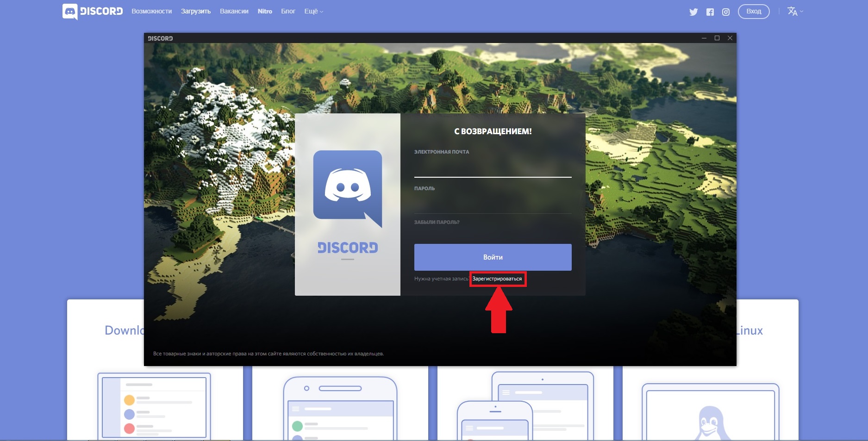Open the Facebook icon in header

coord(710,12)
